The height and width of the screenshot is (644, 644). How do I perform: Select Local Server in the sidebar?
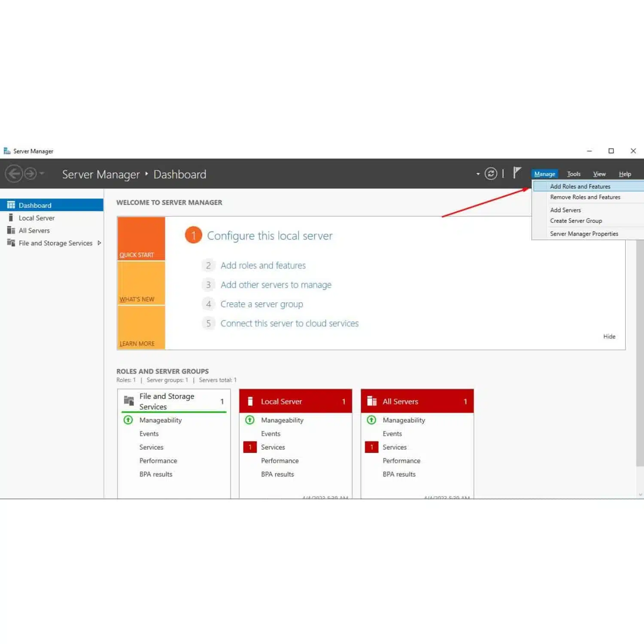52,218
